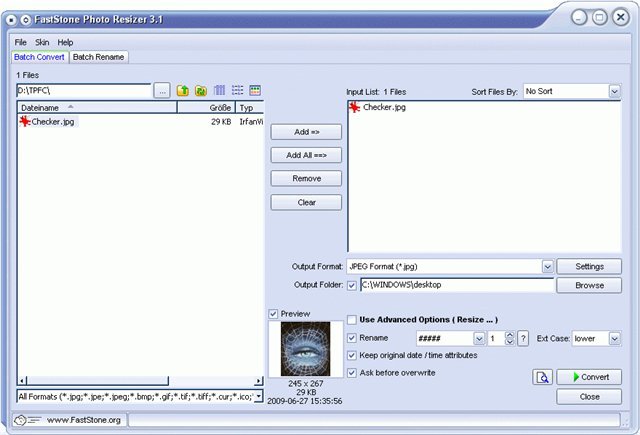Uncheck Keep original date / time attributes
The image size is (640, 435).
(x=352, y=355)
